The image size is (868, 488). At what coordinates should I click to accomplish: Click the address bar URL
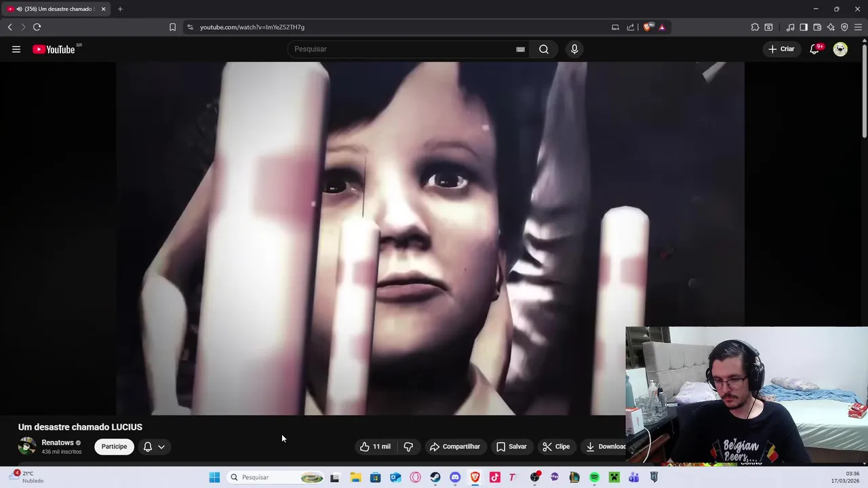click(x=252, y=27)
